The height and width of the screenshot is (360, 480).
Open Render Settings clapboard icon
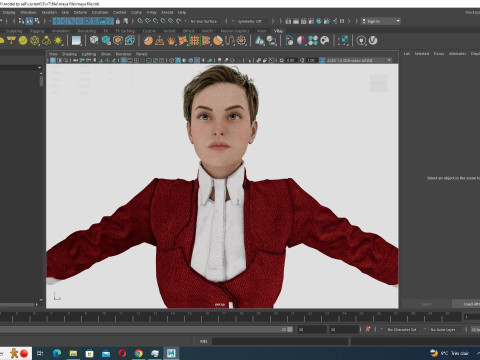311,21
